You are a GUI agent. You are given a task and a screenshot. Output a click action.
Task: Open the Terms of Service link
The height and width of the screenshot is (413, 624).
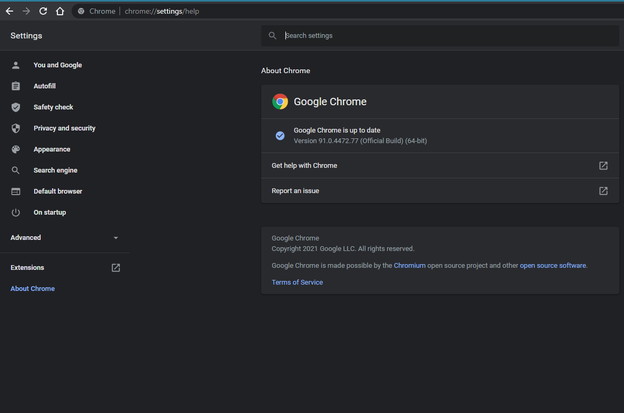[x=297, y=282]
